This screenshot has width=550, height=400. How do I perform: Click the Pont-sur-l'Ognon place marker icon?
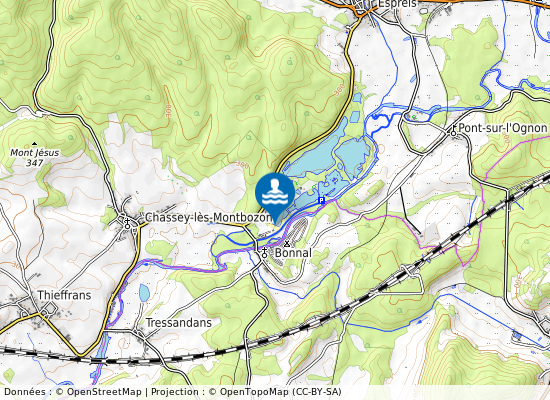pos(454,131)
